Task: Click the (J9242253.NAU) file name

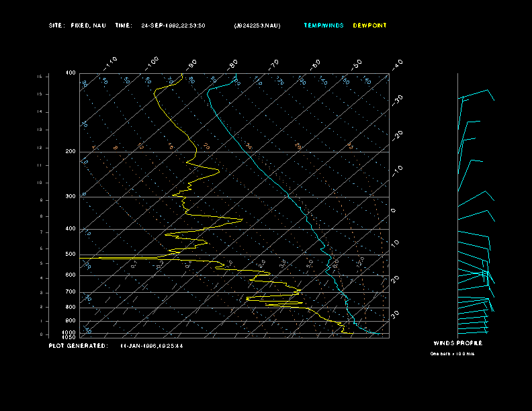Action: pos(257,26)
